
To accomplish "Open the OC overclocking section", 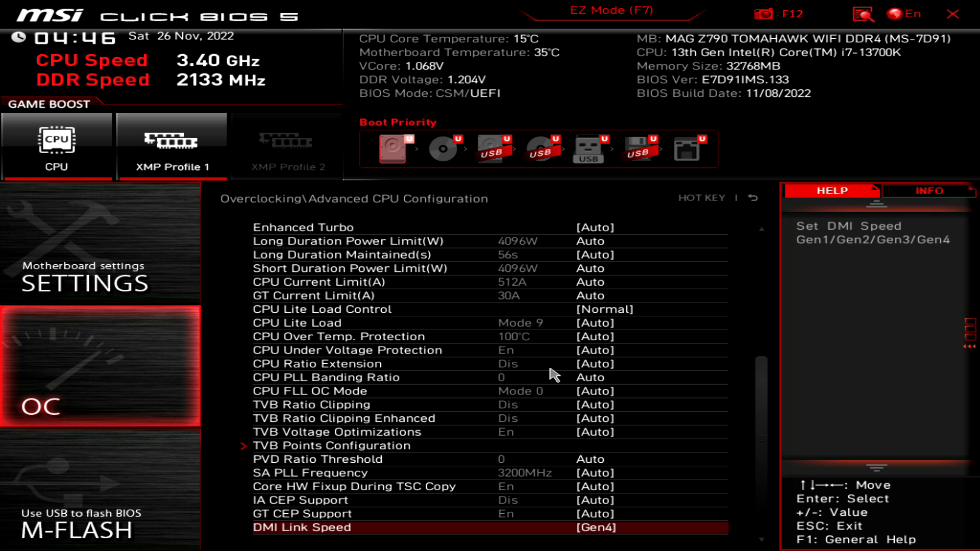I will pyautogui.click(x=101, y=366).
